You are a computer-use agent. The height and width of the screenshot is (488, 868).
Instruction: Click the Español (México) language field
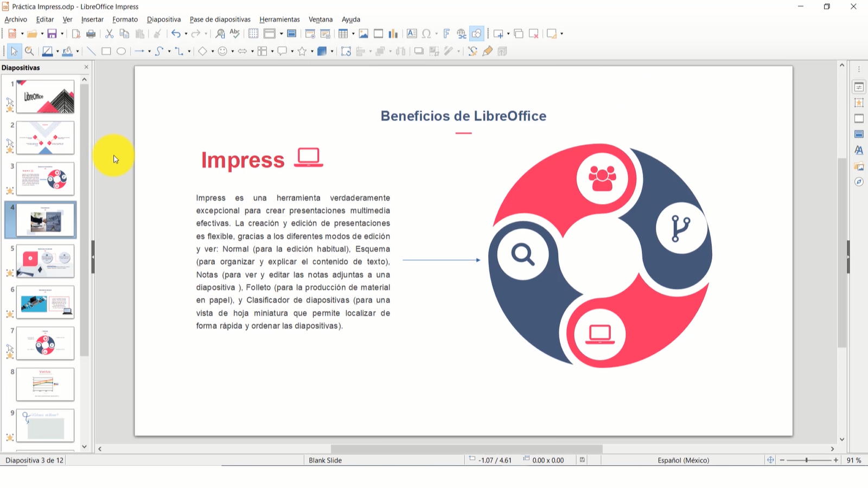[683, 460]
